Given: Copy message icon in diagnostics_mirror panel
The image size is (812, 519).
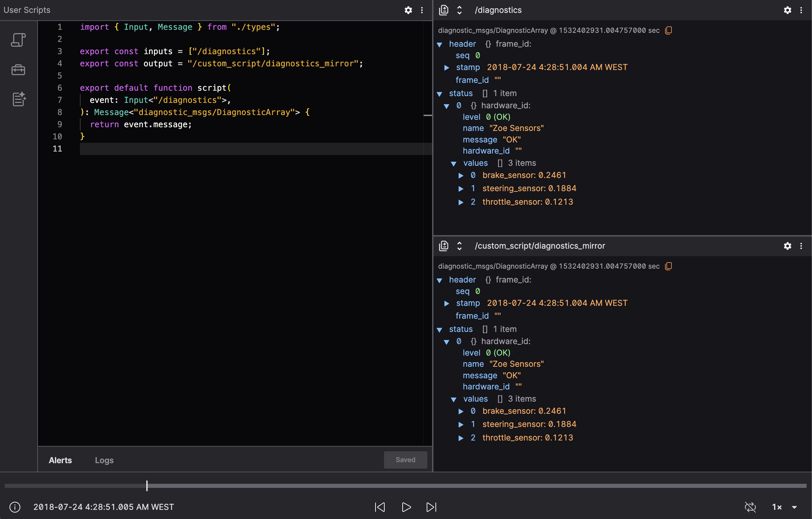Looking at the screenshot, I should (668, 266).
